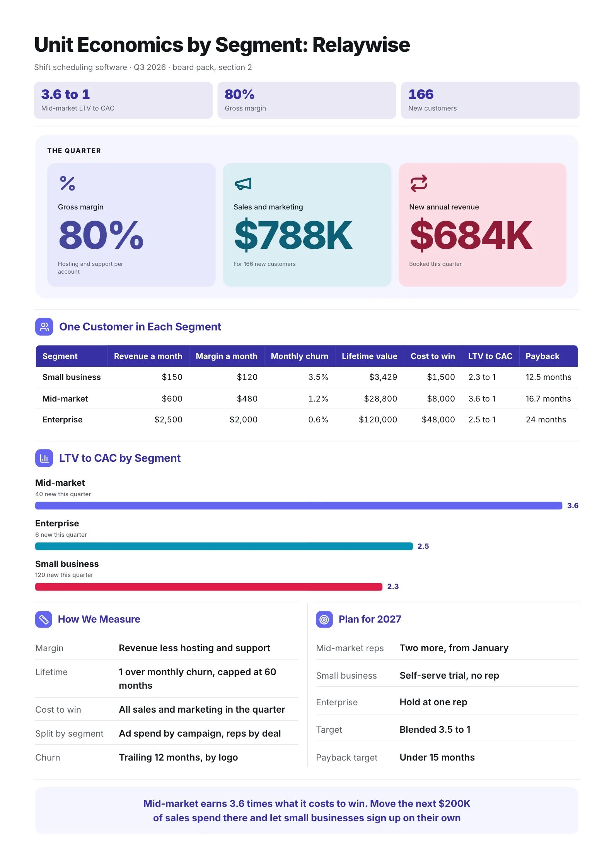Click "Blended 3.5 to 1" target value
This screenshot has height=868, width=614.
(x=435, y=730)
